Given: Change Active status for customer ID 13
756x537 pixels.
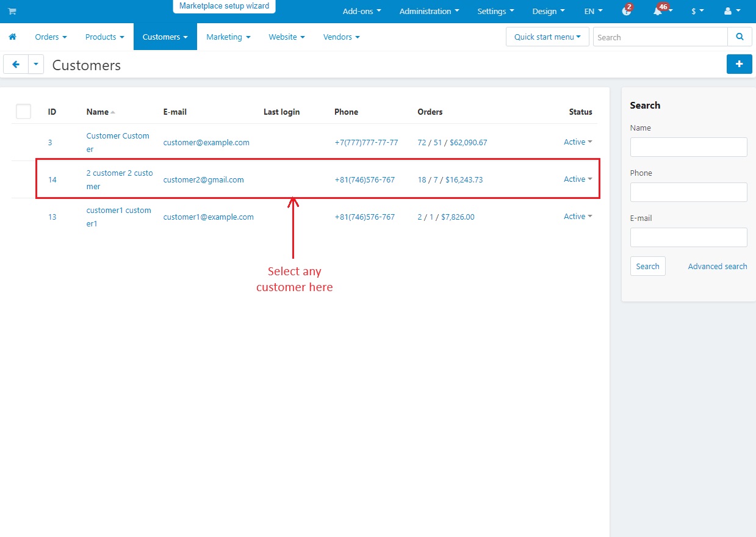Looking at the screenshot, I should pos(578,217).
